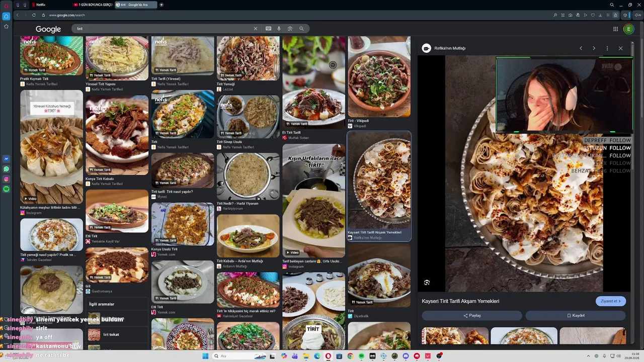The height and width of the screenshot is (362, 644).
Task: Click the Google logo
Action: [x=48, y=29]
